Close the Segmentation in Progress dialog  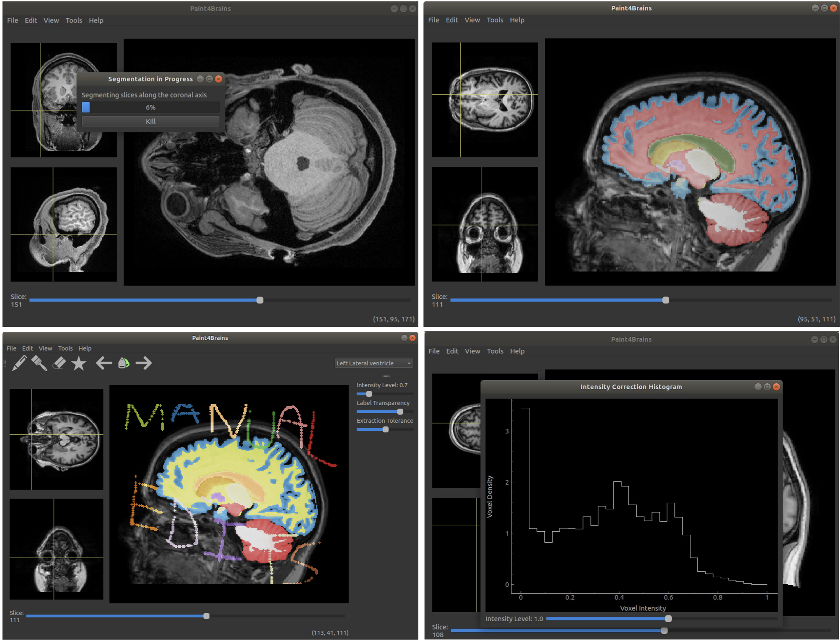click(x=219, y=79)
